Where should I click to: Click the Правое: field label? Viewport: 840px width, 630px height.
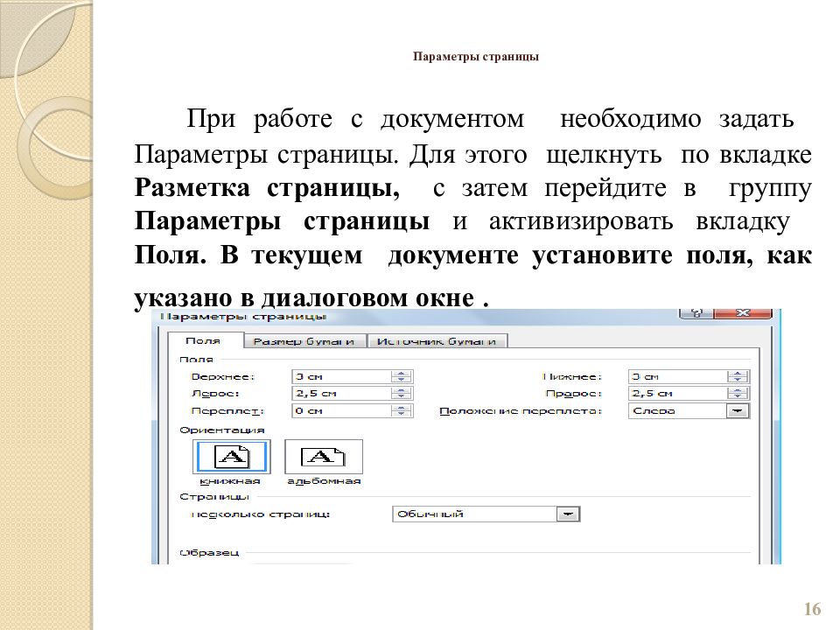tap(574, 394)
